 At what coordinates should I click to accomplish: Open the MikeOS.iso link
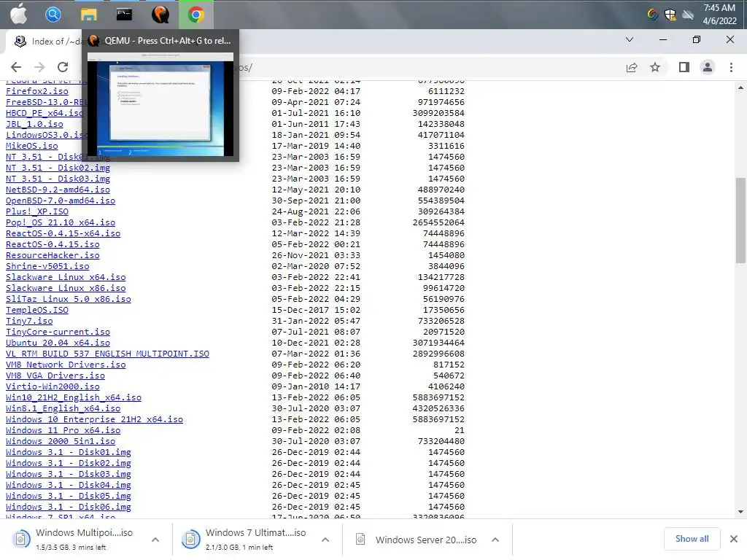point(31,146)
